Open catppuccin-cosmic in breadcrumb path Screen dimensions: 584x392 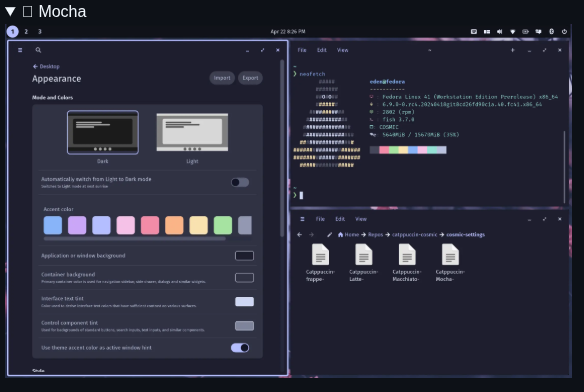[x=415, y=234]
